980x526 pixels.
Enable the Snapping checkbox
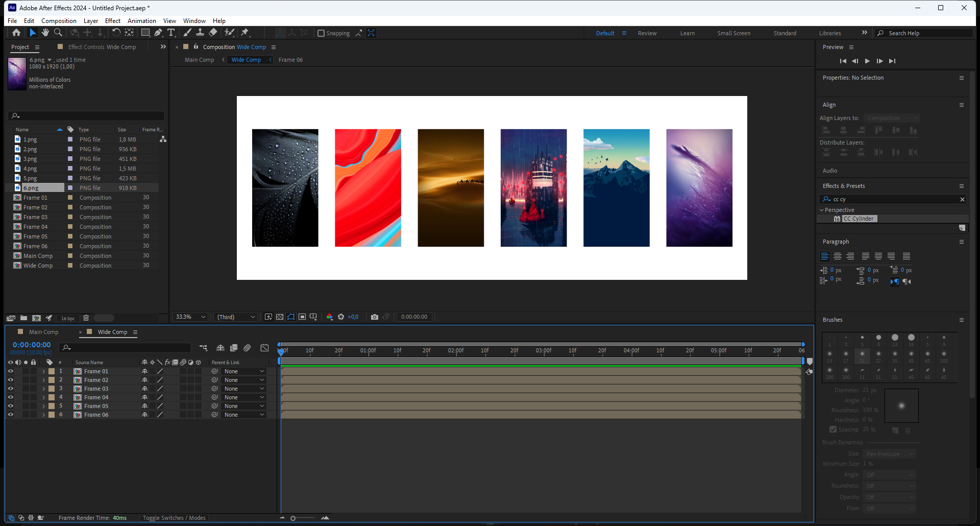pos(321,33)
